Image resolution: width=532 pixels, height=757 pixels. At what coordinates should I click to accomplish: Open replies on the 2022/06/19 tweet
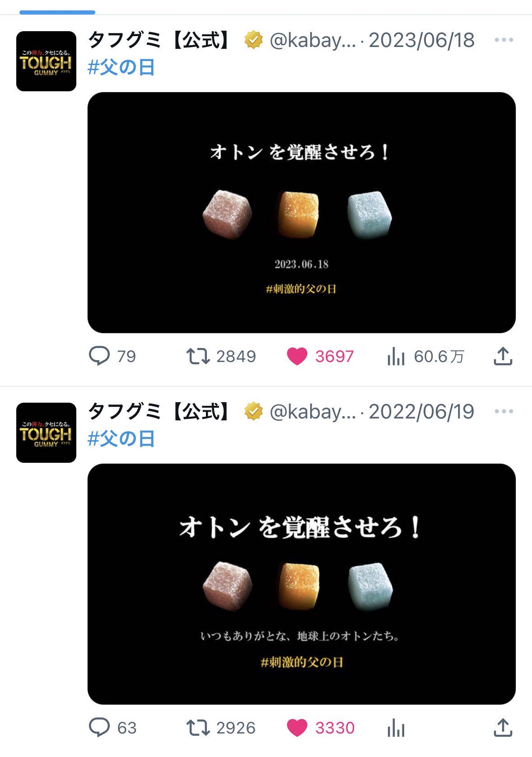112,728
